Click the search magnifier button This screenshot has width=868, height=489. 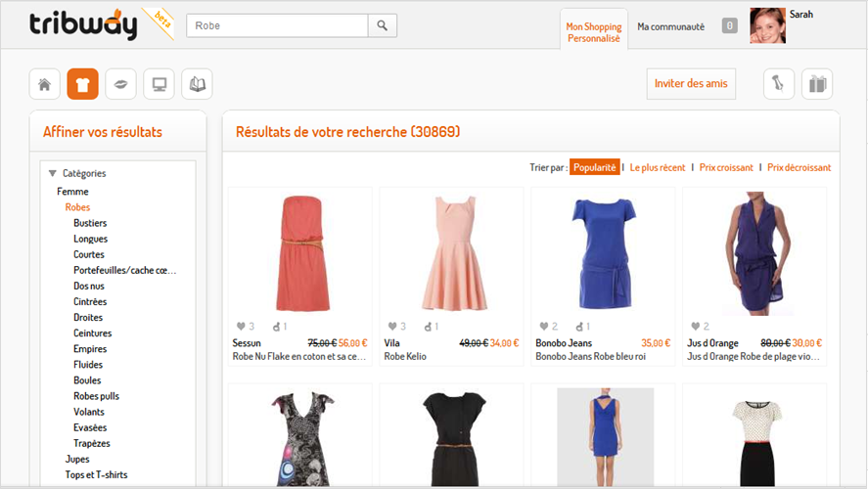pos(383,25)
